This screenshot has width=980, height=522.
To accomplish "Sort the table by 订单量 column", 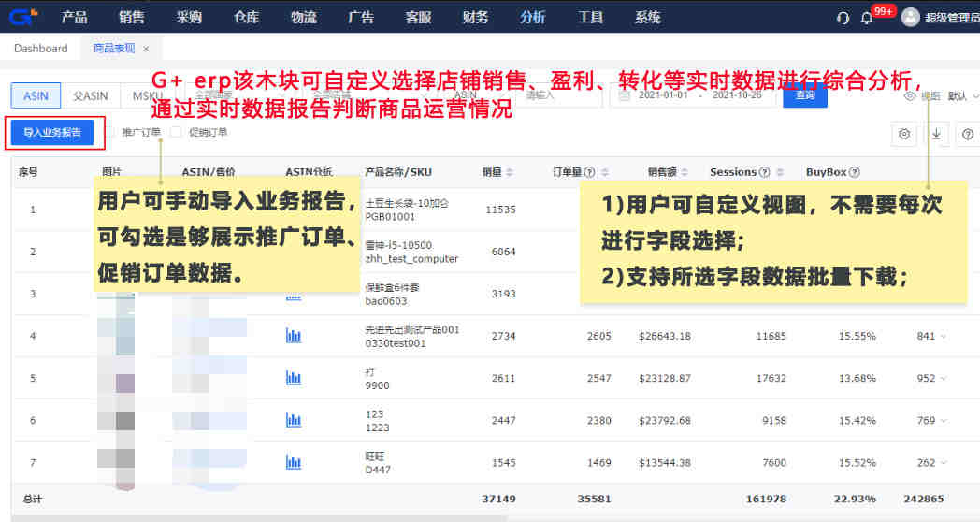I will tap(604, 172).
